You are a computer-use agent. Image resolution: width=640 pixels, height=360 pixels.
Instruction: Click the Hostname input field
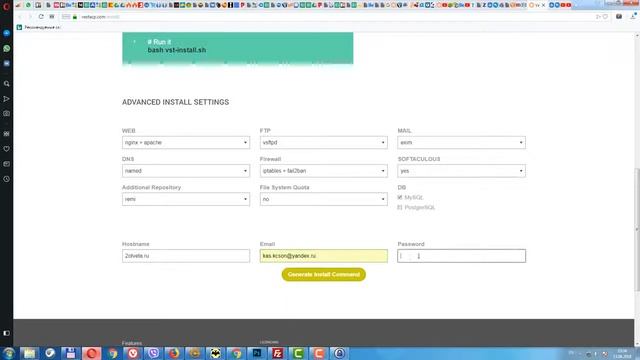coord(186,256)
